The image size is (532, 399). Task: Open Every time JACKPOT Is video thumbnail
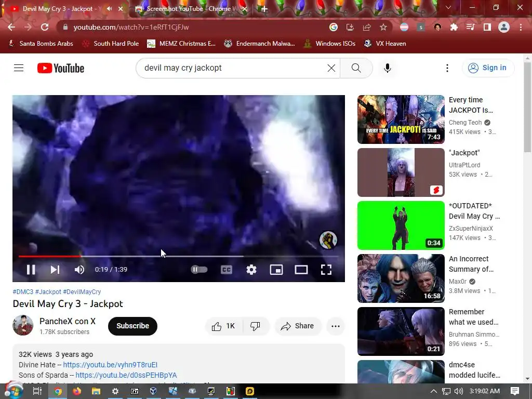401,119
